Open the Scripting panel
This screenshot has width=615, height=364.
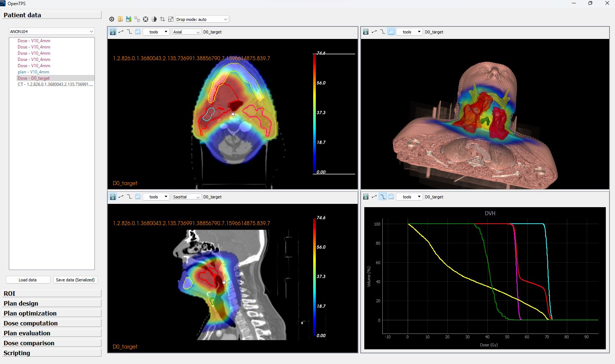click(x=51, y=353)
